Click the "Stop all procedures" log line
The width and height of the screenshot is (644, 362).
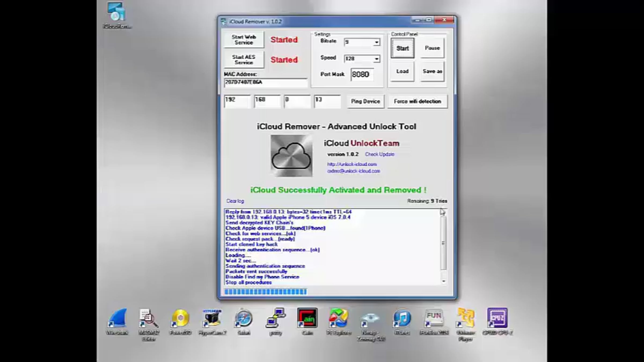click(x=248, y=282)
